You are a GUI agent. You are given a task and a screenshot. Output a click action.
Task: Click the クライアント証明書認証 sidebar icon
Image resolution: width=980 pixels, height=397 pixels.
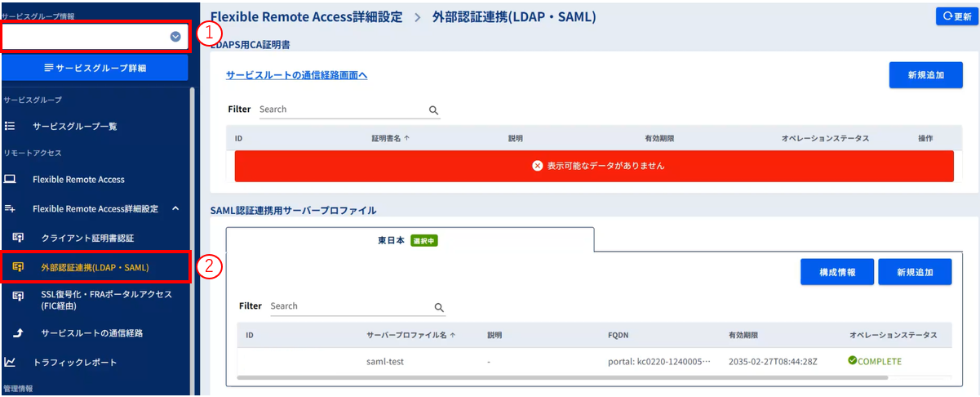pos(18,238)
